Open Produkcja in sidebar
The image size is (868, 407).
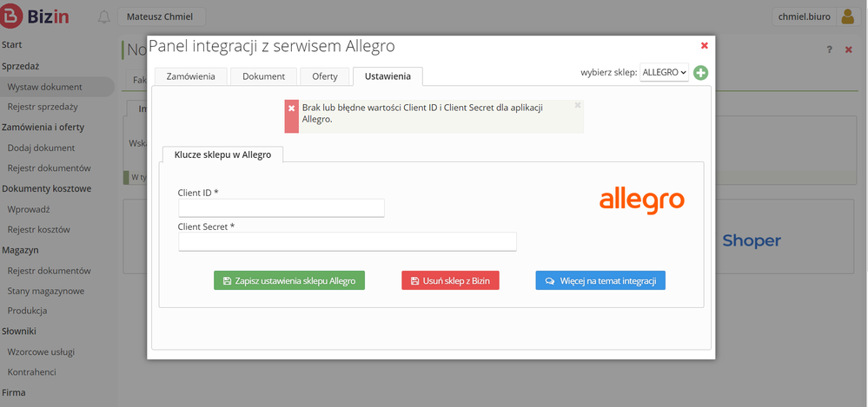tap(27, 311)
